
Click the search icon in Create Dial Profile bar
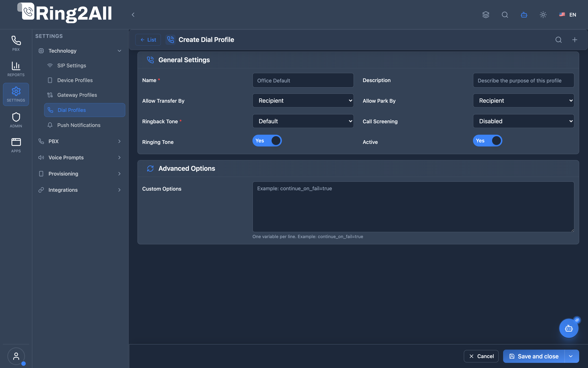point(559,40)
